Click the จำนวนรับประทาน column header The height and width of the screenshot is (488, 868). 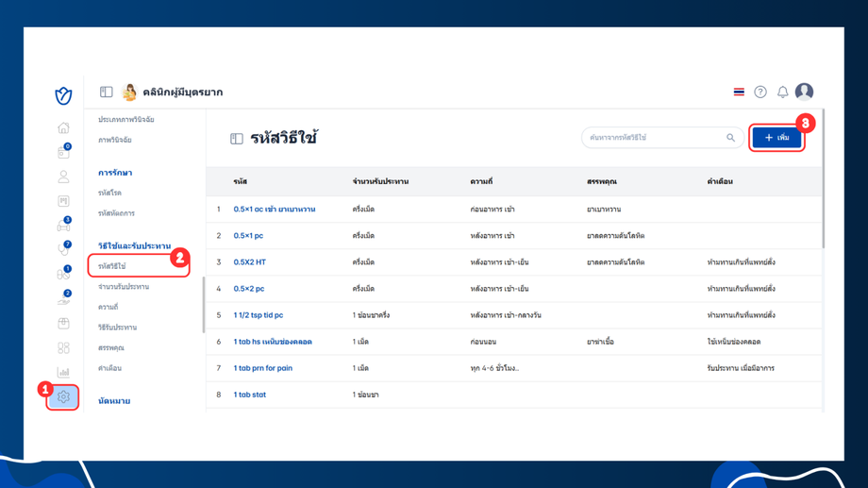click(380, 181)
